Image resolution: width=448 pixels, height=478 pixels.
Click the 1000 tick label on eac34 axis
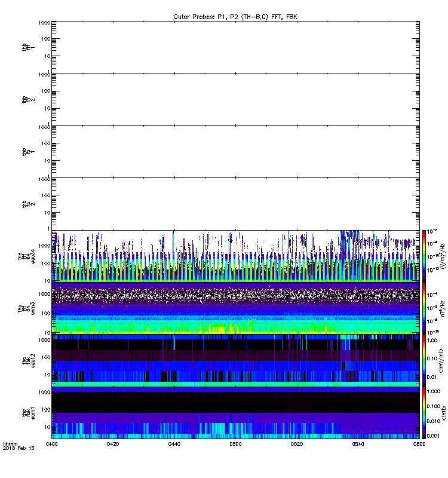[x=44, y=246]
